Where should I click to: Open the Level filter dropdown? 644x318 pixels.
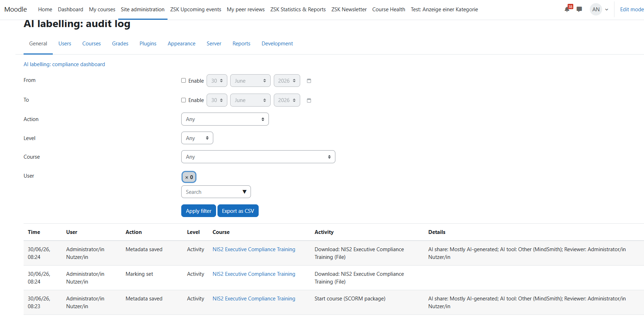197,138
